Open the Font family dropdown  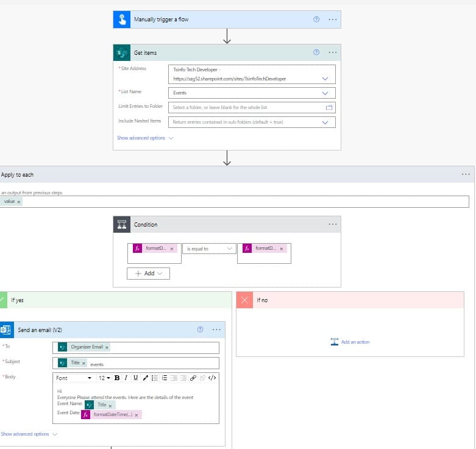pyautogui.click(x=74, y=378)
